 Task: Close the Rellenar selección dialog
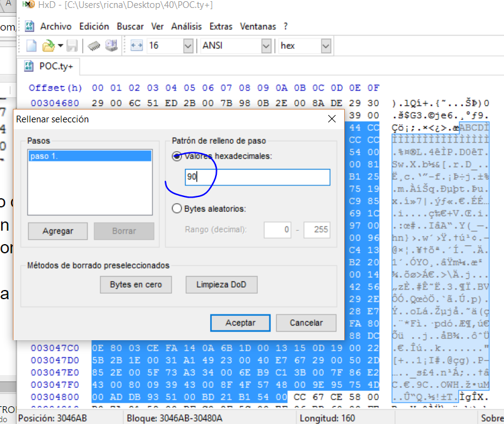[x=332, y=119]
